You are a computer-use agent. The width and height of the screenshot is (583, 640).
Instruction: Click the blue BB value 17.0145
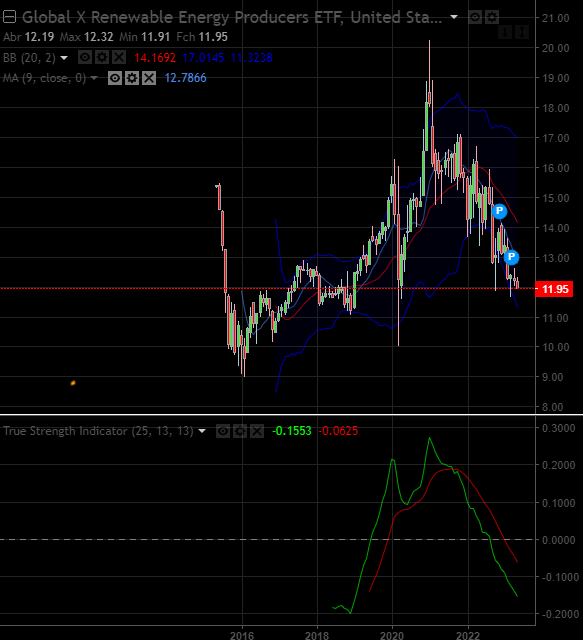[x=203, y=58]
